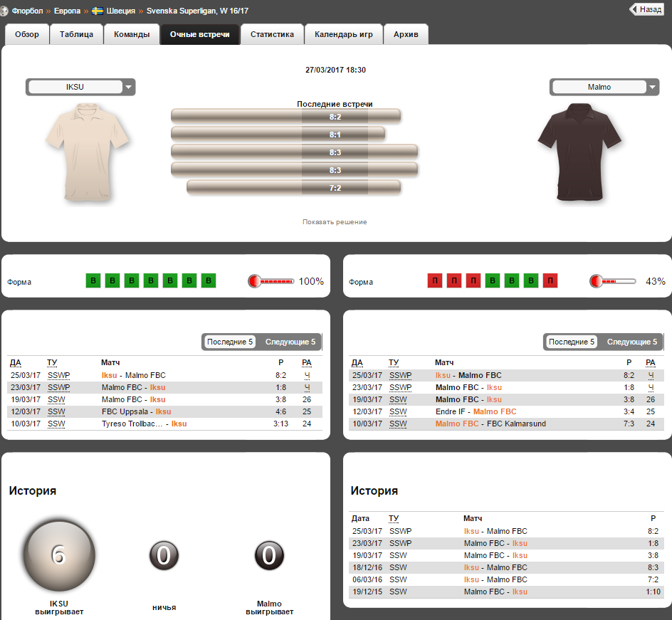This screenshot has height=620, width=672.
Task: Expand Показать решение link
Action: tap(335, 222)
